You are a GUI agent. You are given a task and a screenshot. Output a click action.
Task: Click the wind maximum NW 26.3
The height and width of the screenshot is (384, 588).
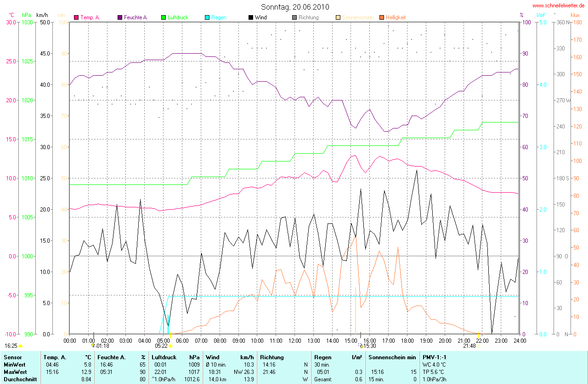click(x=244, y=372)
